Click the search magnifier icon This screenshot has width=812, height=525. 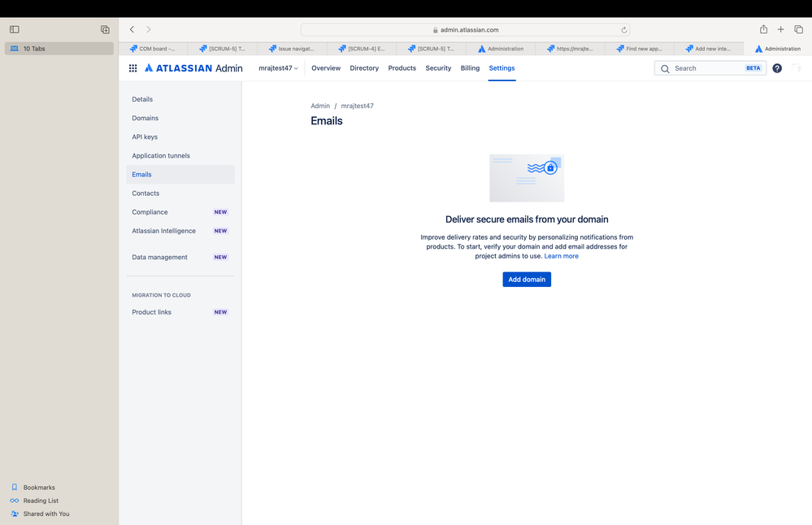[x=665, y=68]
